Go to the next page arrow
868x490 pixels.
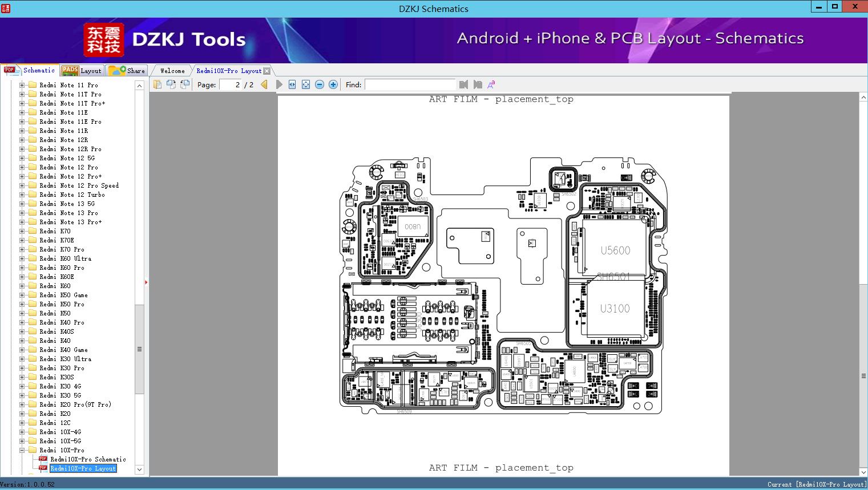pyautogui.click(x=279, y=84)
